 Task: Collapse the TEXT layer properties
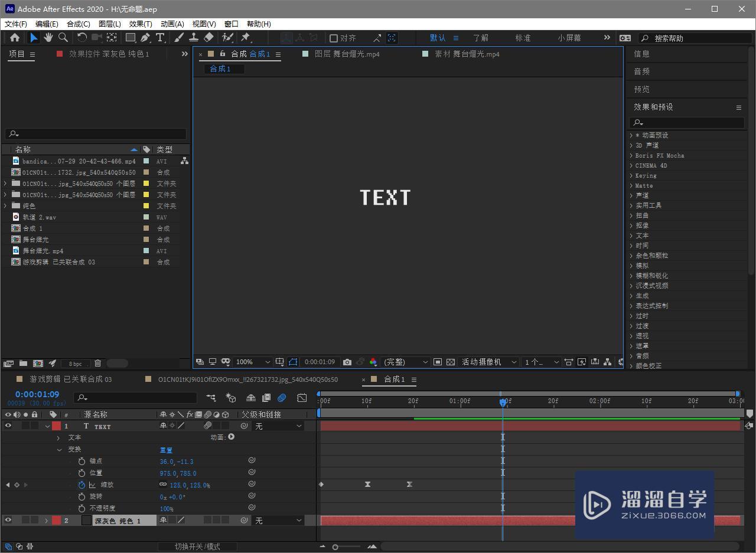(x=47, y=426)
